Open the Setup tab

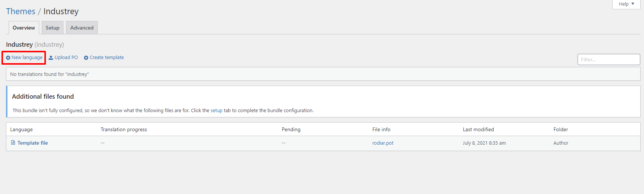click(x=53, y=28)
